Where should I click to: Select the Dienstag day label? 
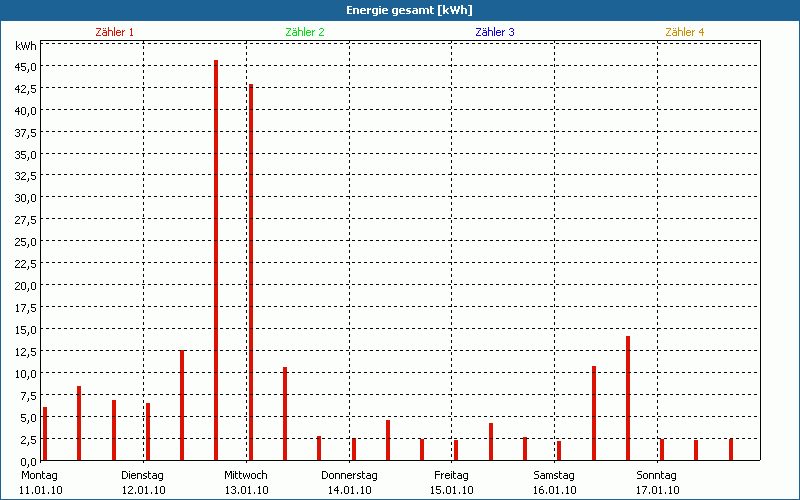[x=142, y=476]
